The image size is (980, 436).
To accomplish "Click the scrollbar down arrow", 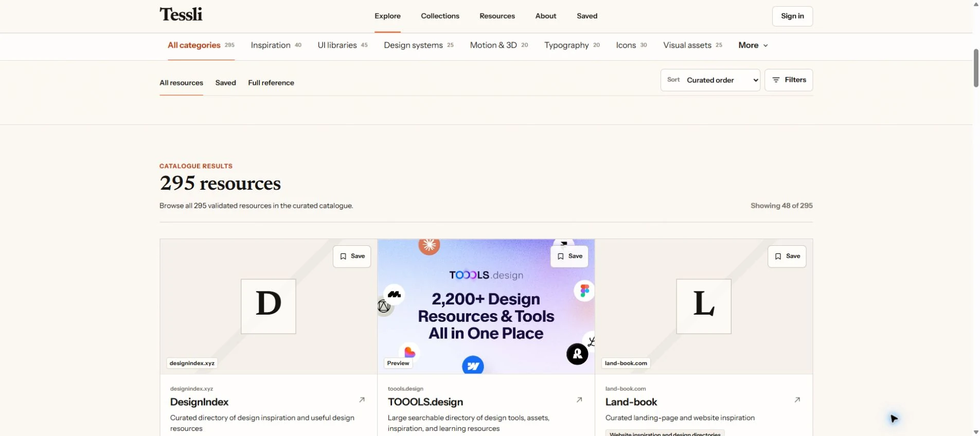I will click(976, 432).
